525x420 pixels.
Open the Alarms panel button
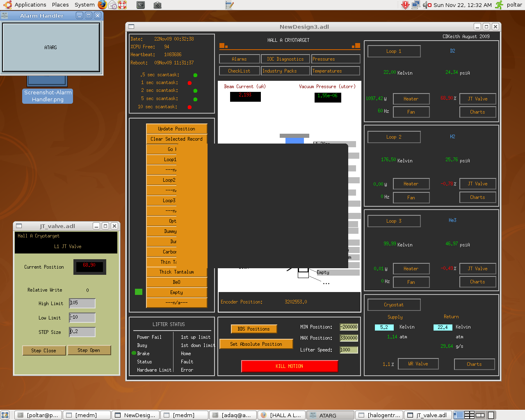point(239,59)
